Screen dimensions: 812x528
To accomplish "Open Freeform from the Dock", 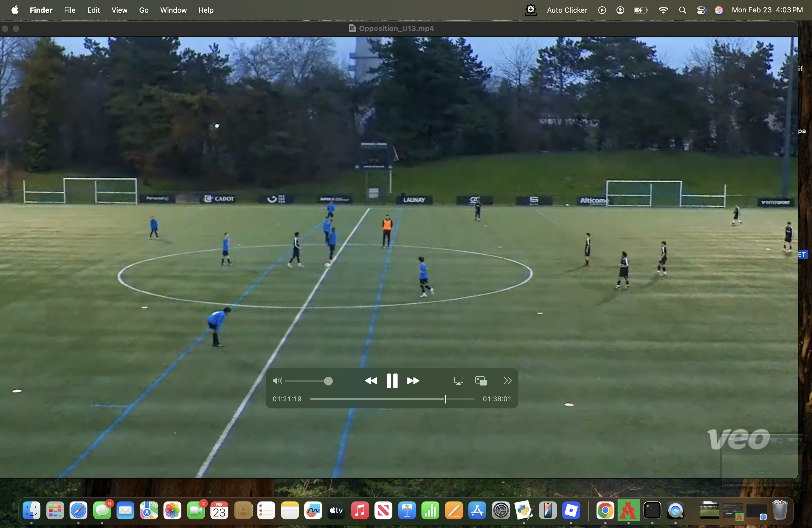I will point(313,510).
